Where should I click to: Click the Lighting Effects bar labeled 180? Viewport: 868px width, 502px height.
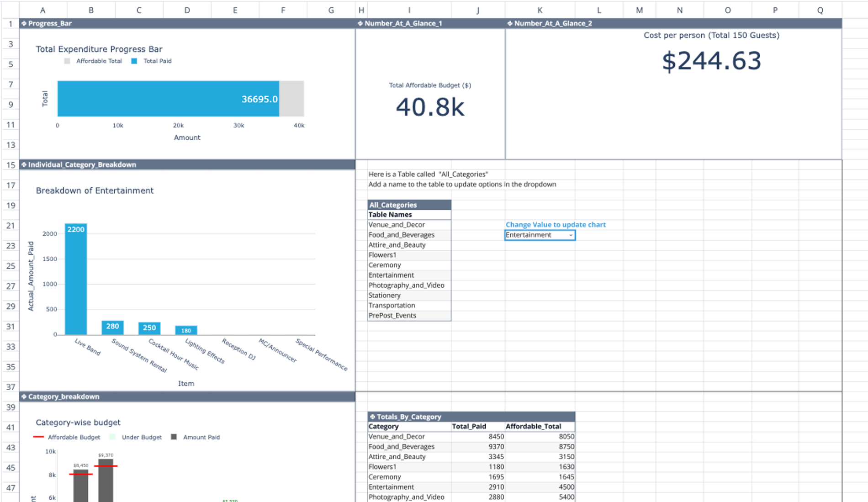[x=186, y=330]
